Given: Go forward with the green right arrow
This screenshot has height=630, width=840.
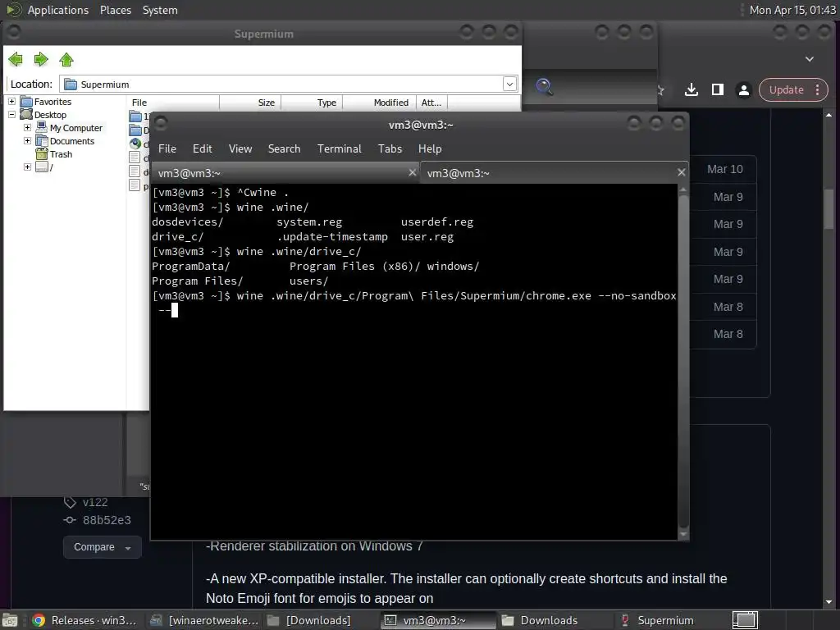Looking at the screenshot, I should (41, 59).
